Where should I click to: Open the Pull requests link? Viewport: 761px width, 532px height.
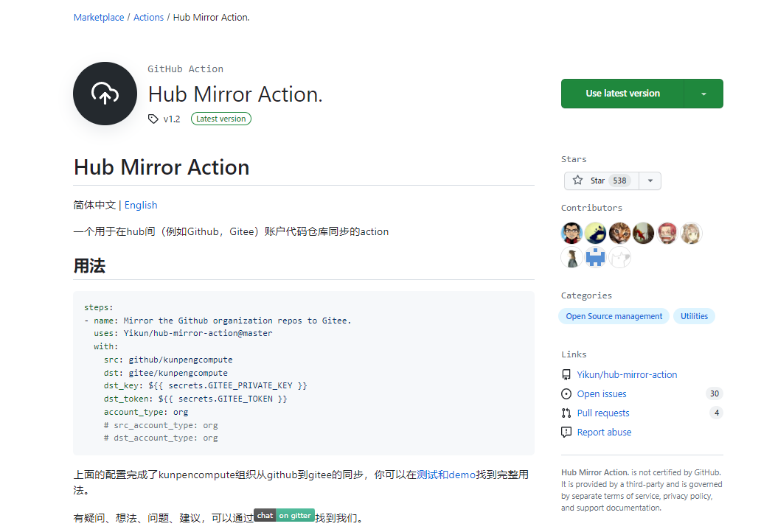coord(602,413)
